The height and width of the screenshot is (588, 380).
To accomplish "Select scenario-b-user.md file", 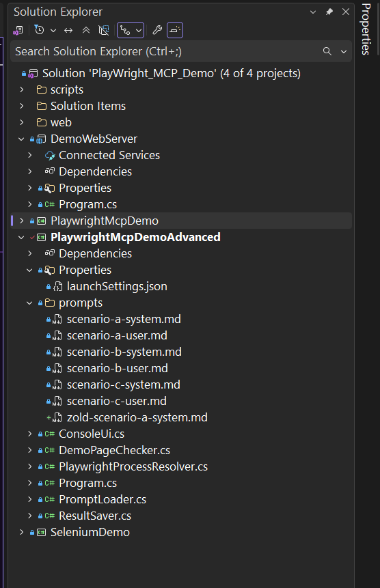I will (x=118, y=368).
